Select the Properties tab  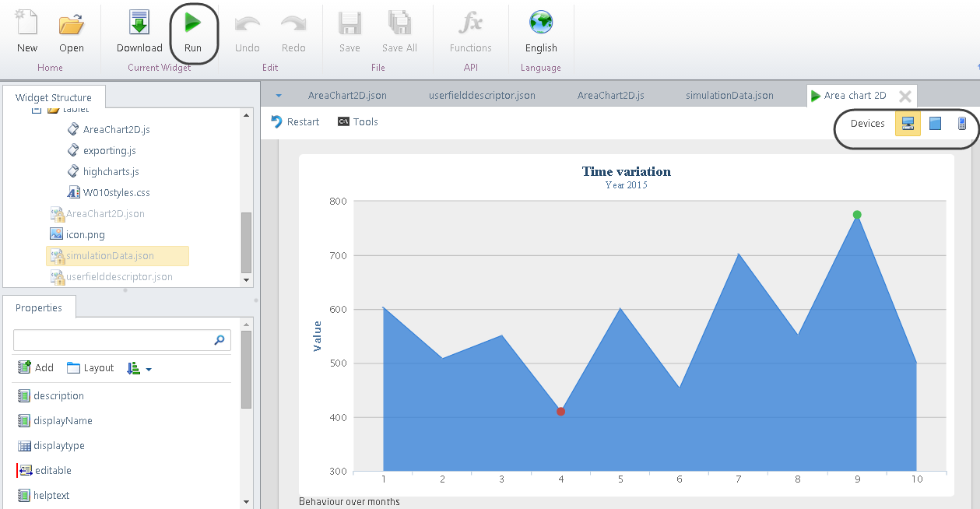(x=39, y=307)
